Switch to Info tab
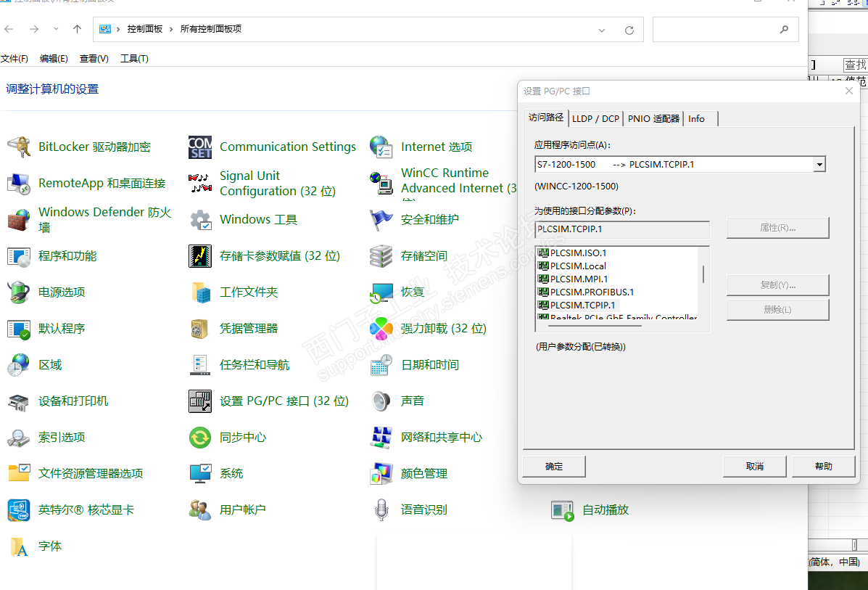The image size is (868, 590). [x=700, y=118]
